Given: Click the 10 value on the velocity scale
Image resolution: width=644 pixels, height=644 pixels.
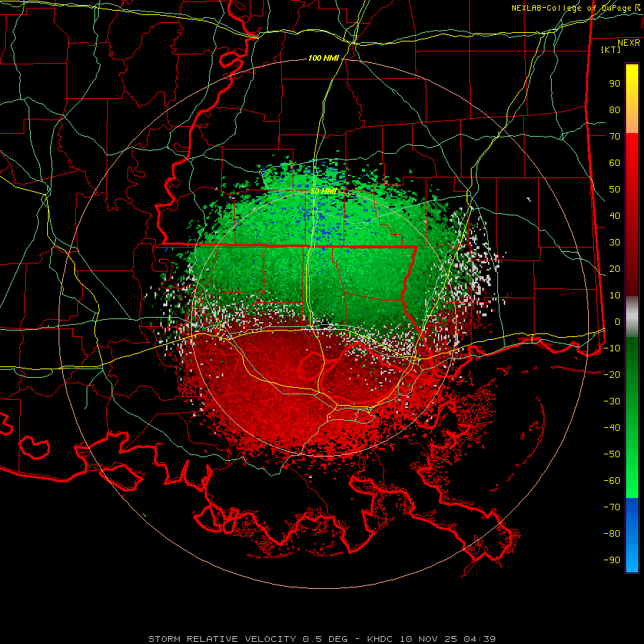Looking at the screenshot, I should click(615, 296).
